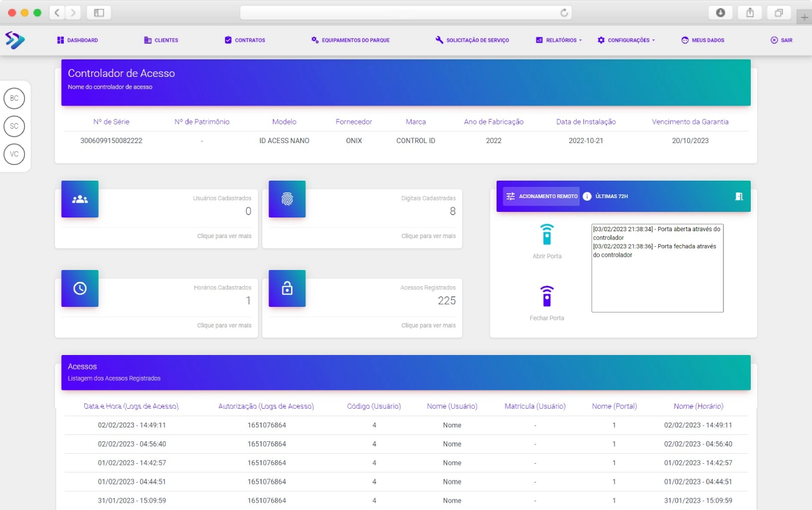
Task: Open the Usuários Cadastrados users icon card
Action: (80, 199)
